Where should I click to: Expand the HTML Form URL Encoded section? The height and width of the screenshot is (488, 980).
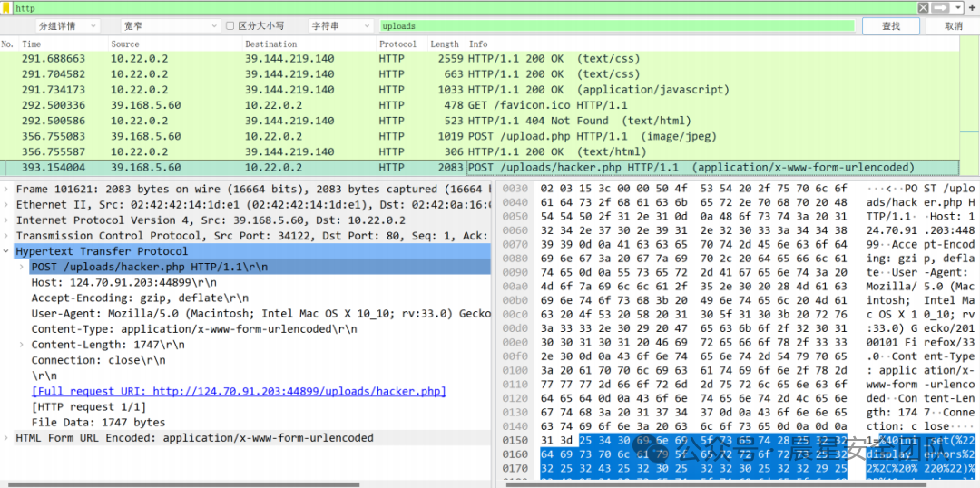tap(7, 437)
